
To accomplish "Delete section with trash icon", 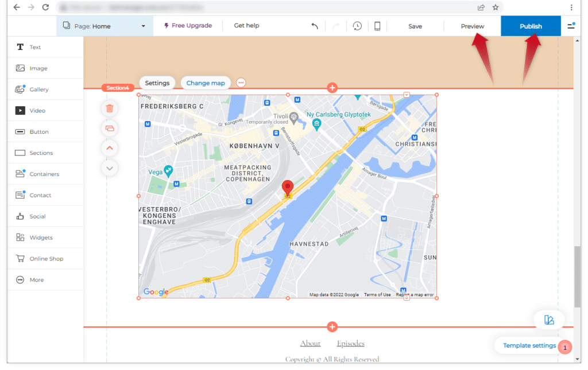I will (110, 108).
